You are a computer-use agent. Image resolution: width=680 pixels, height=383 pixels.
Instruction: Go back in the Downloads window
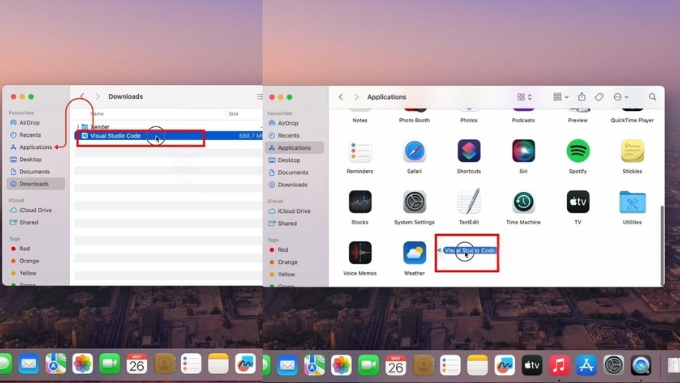click(82, 96)
